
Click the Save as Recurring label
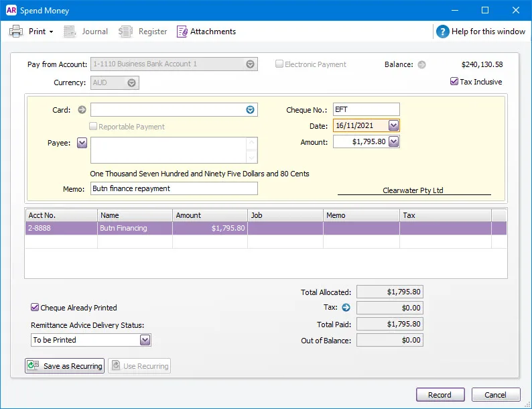pyautogui.click(x=72, y=366)
